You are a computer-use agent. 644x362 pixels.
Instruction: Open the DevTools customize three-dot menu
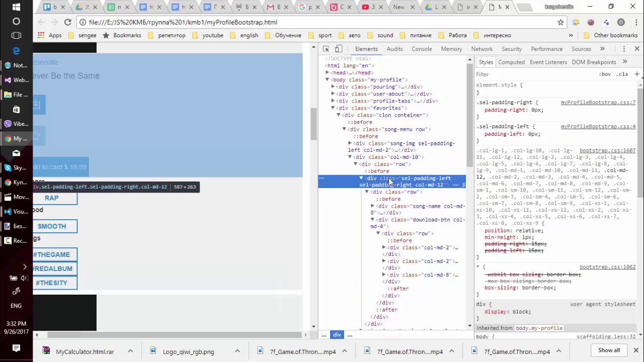click(x=624, y=49)
